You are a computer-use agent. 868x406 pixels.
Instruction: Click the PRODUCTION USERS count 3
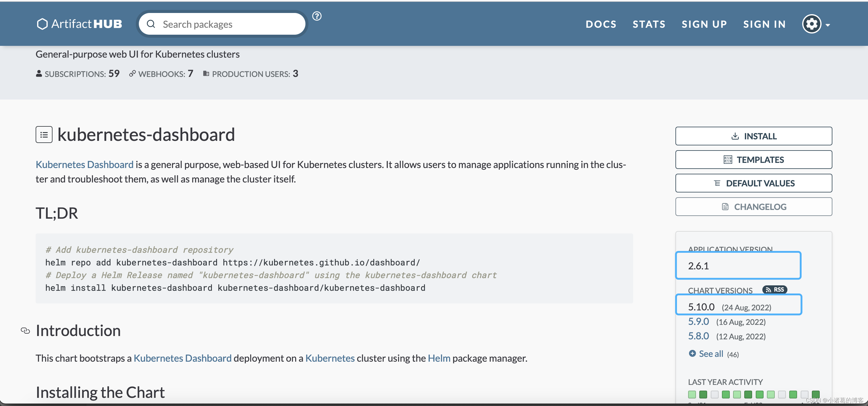(295, 73)
